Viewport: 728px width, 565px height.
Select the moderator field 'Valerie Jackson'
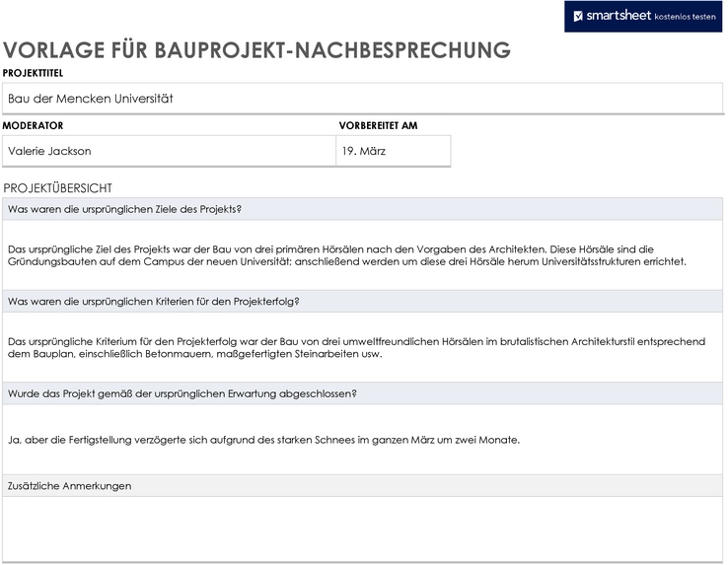[169, 151]
